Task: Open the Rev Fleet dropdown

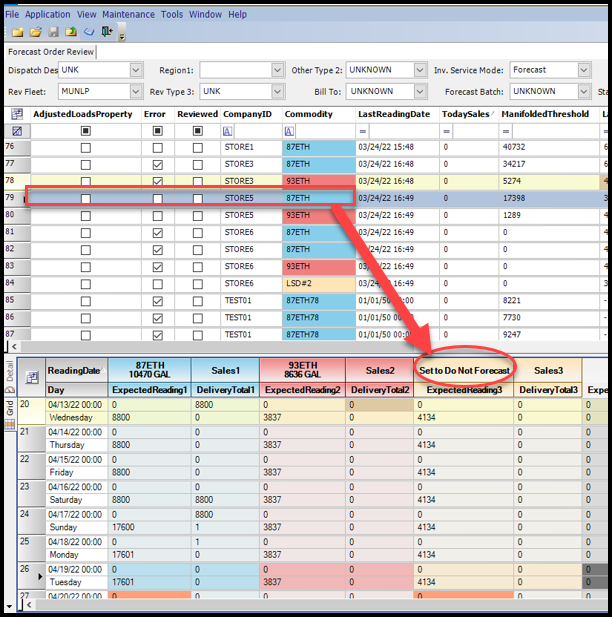Action: click(x=136, y=91)
